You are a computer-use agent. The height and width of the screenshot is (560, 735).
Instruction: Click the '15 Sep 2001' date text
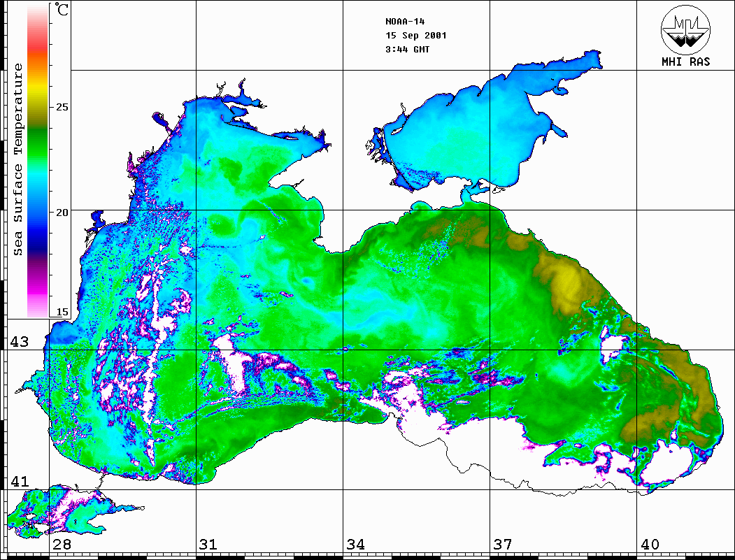point(416,36)
